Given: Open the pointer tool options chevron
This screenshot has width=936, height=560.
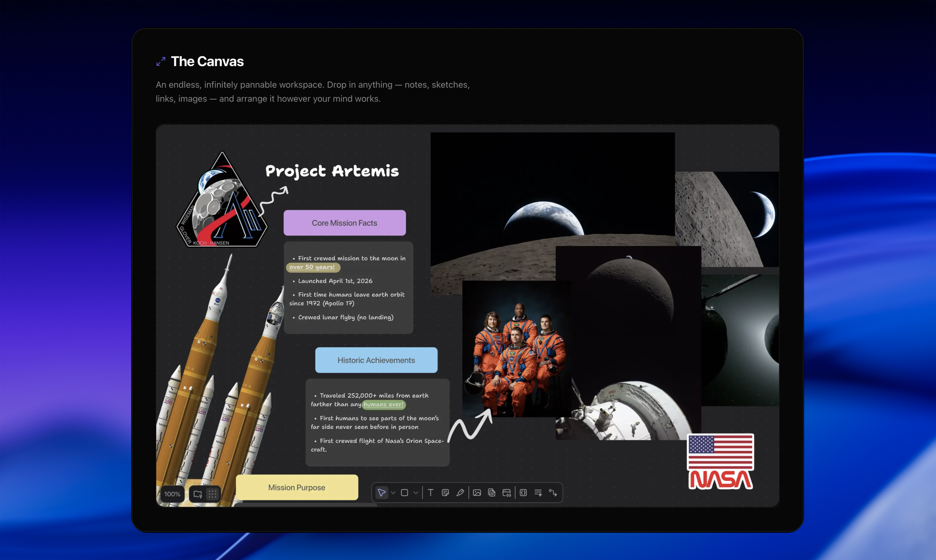Looking at the screenshot, I should [x=393, y=493].
